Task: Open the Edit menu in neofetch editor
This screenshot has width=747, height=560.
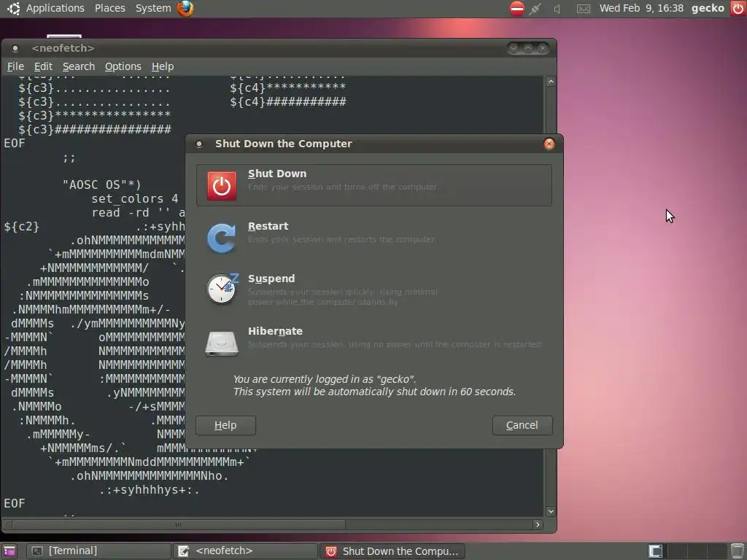Action: click(43, 66)
